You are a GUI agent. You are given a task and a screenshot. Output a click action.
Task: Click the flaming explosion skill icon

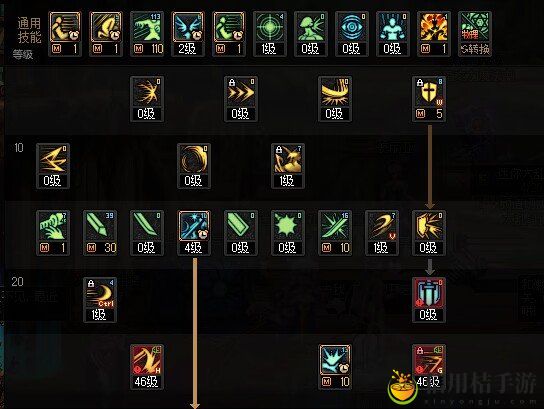pos(433,27)
